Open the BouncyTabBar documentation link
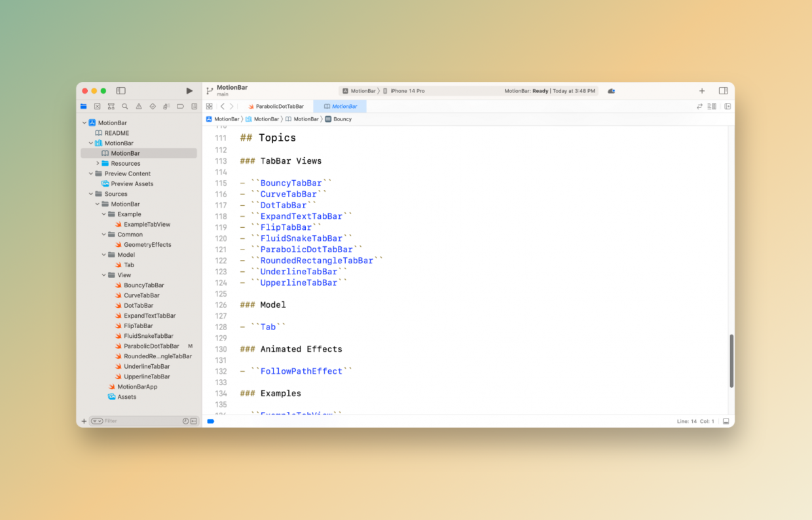The image size is (812, 520). [291, 183]
